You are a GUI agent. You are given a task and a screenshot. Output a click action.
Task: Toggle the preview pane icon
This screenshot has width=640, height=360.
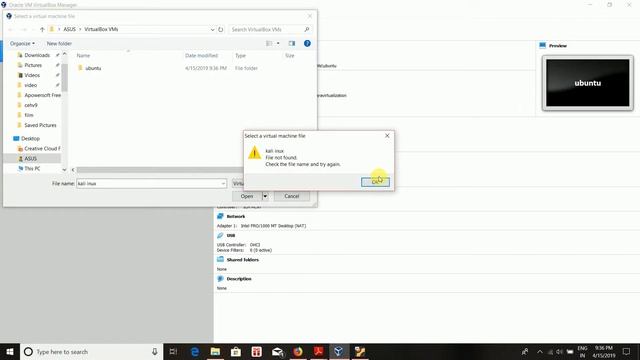point(291,43)
